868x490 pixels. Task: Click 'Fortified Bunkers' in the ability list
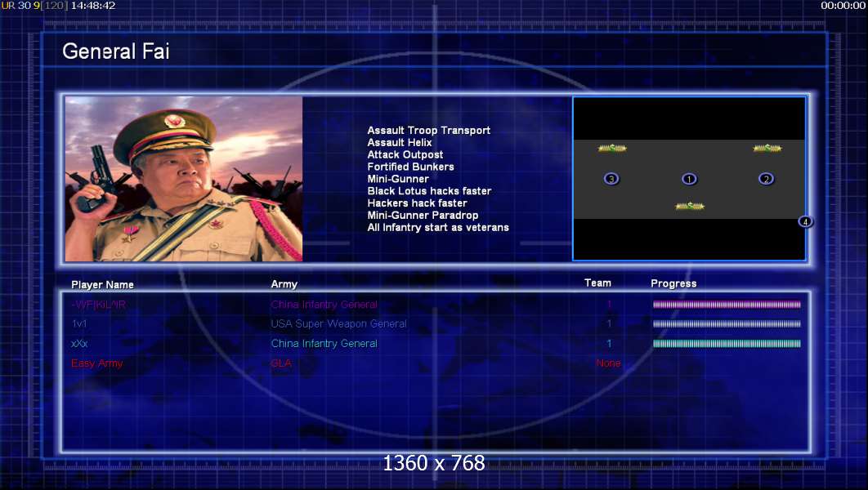point(411,167)
